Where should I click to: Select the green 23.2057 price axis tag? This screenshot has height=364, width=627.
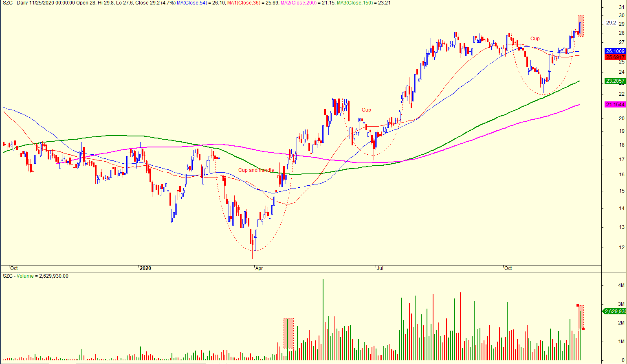tap(615, 81)
